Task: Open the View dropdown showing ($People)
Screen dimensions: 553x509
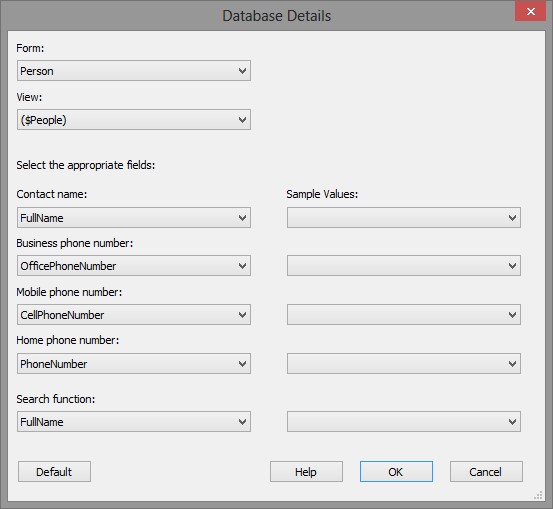Action: (x=134, y=120)
